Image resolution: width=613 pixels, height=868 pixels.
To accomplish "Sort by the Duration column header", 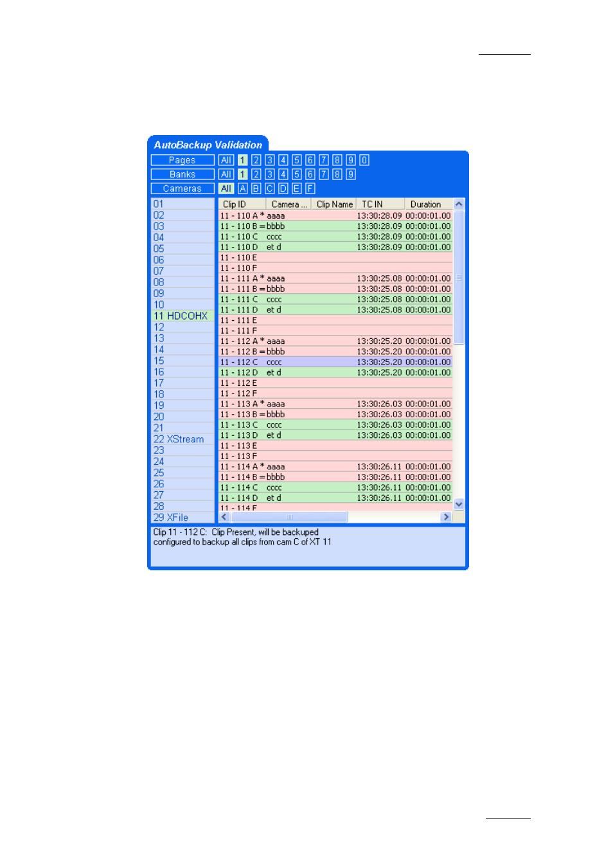I will pos(429,204).
